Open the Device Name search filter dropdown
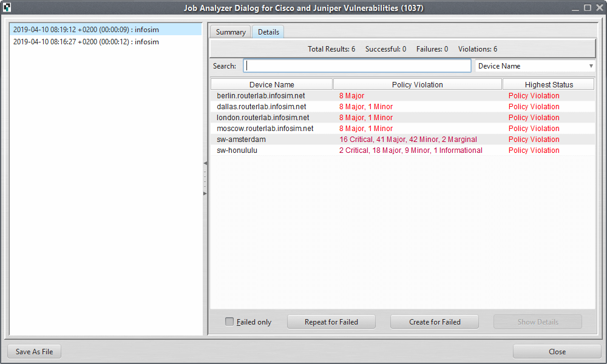Image resolution: width=607 pixels, height=364 pixels. point(535,66)
